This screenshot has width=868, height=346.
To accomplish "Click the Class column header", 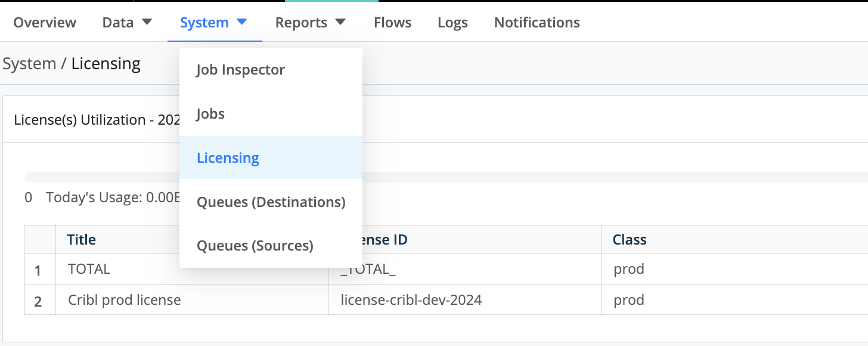I will point(629,240).
